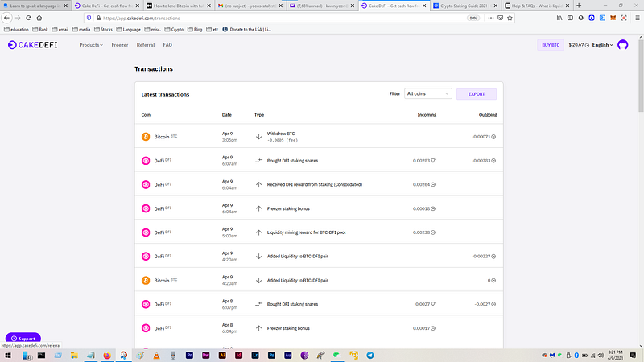Open the All coins filter dropdown
The width and height of the screenshot is (644, 362).
click(x=428, y=93)
